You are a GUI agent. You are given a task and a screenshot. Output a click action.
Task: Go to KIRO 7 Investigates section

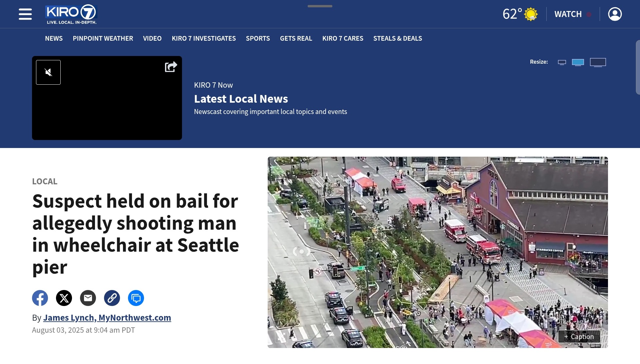pyautogui.click(x=204, y=38)
